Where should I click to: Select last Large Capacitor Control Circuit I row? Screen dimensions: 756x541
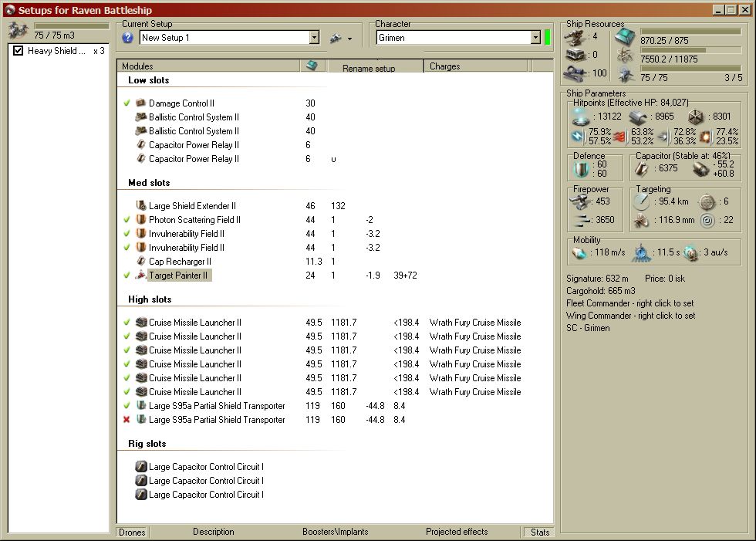pos(207,494)
